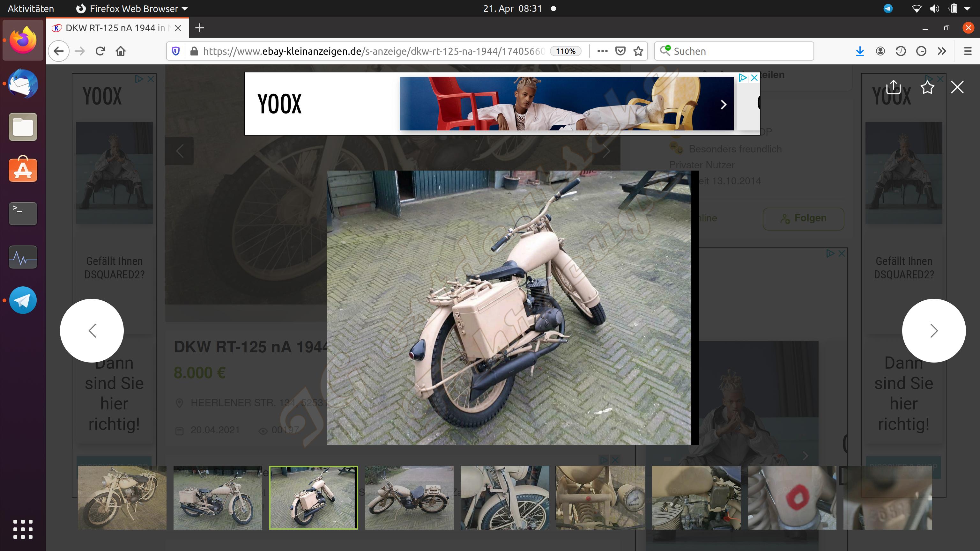The height and width of the screenshot is (551, 980).
Task: Open clock history toolbar icon
Action: click(921, 51)
